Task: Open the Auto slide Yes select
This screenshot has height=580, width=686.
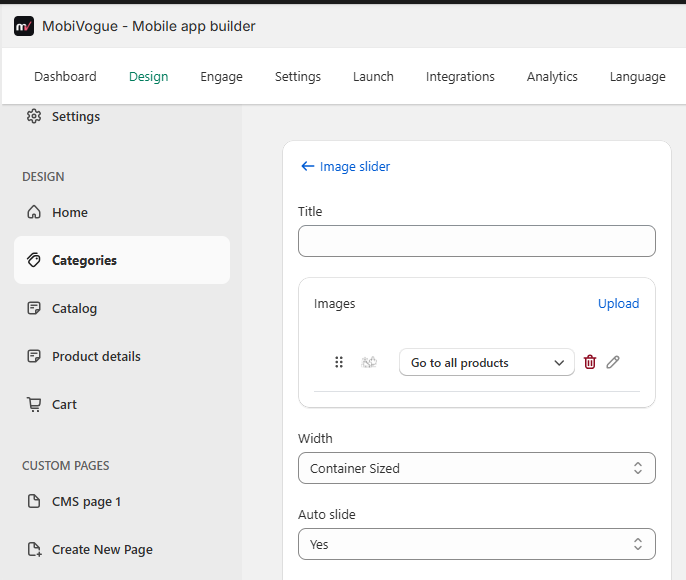Action: pyautogui.click(x=476, y=544)
